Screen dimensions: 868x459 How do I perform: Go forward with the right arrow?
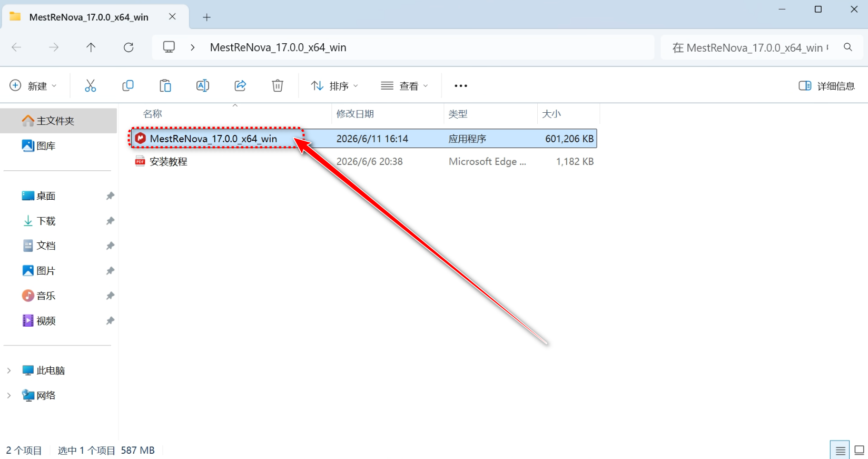coord(54,47)
